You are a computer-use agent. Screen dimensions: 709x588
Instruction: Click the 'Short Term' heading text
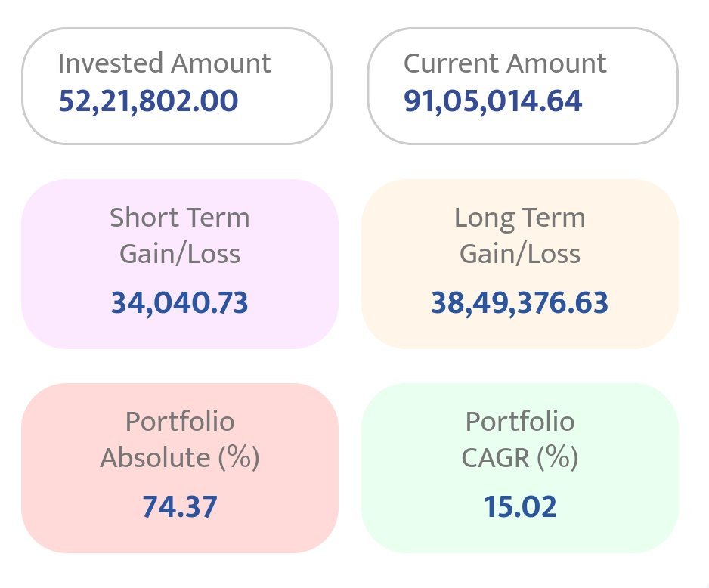[180, 218]
